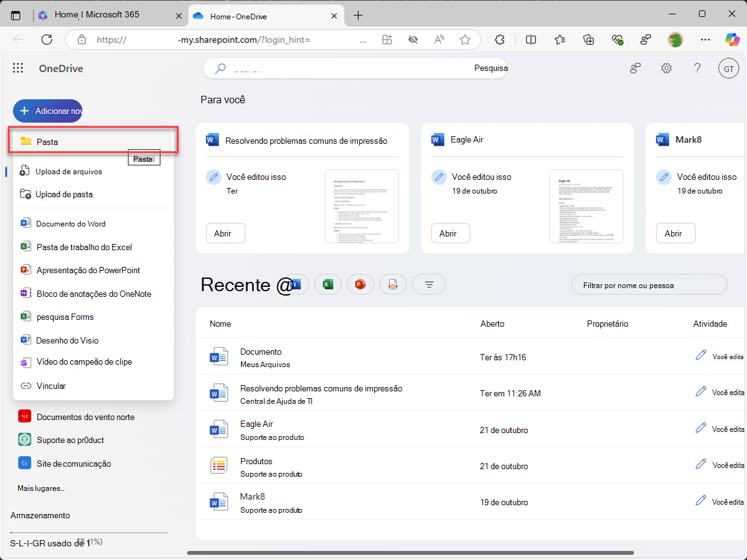
Task: Click Abrir on the Eagle Air card
Action: pos(451,233)
